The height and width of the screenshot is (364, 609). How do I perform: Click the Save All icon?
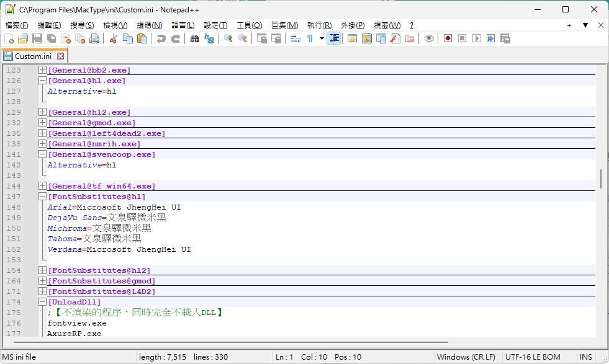coord(52,38)
